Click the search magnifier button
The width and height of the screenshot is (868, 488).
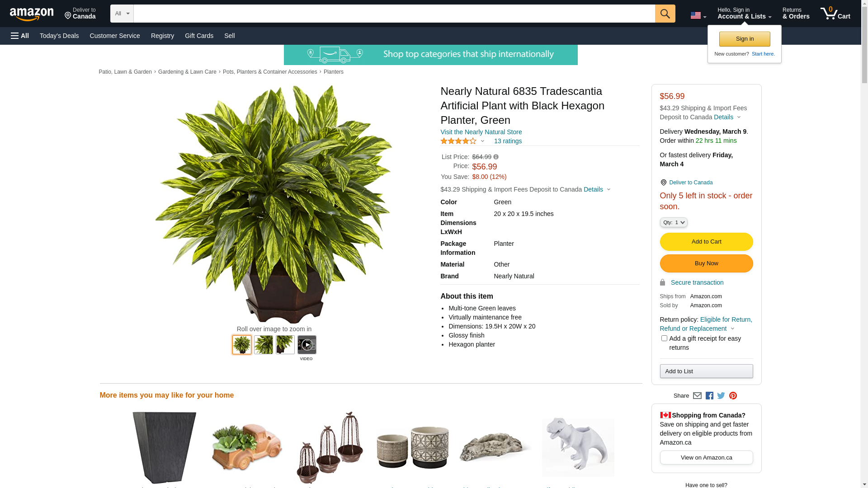[x=665, y=14]
